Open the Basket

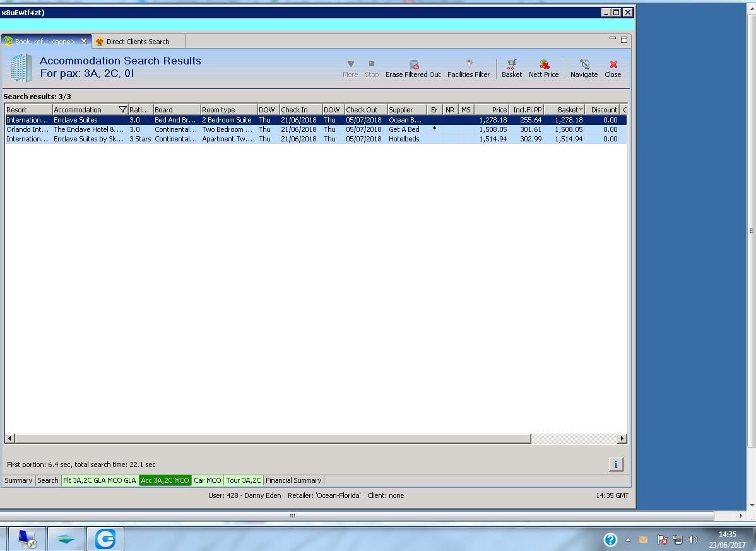coord(512,69)
